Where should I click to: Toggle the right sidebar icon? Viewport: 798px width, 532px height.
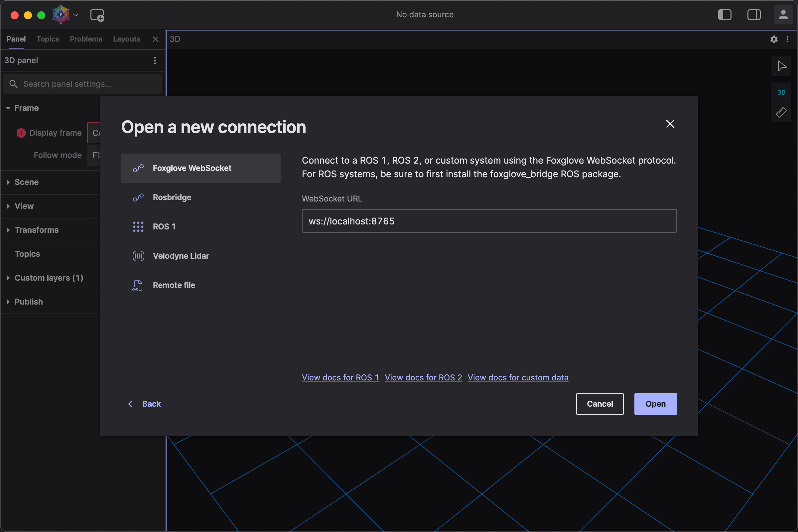tap(754, 15)
